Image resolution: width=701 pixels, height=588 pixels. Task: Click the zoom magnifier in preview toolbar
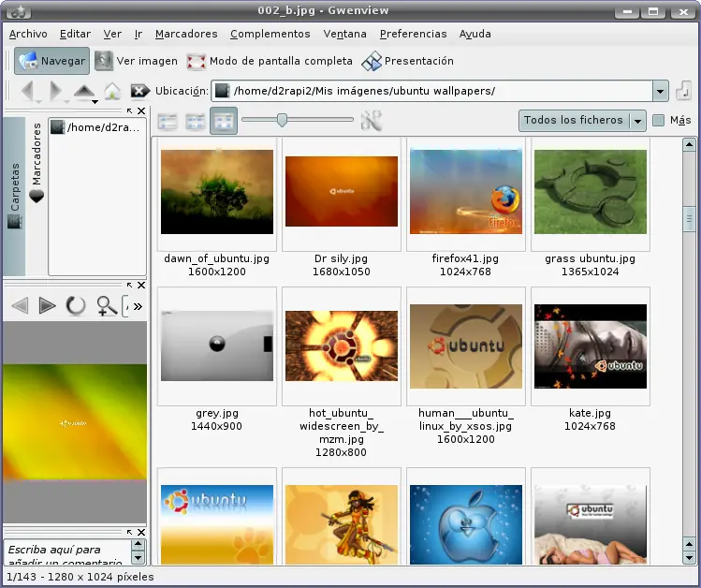click(x=107, y=306)
